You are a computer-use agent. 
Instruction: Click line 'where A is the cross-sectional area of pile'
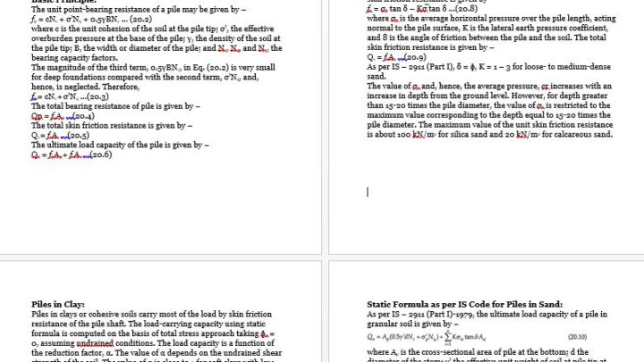click(x=478, y=352)
